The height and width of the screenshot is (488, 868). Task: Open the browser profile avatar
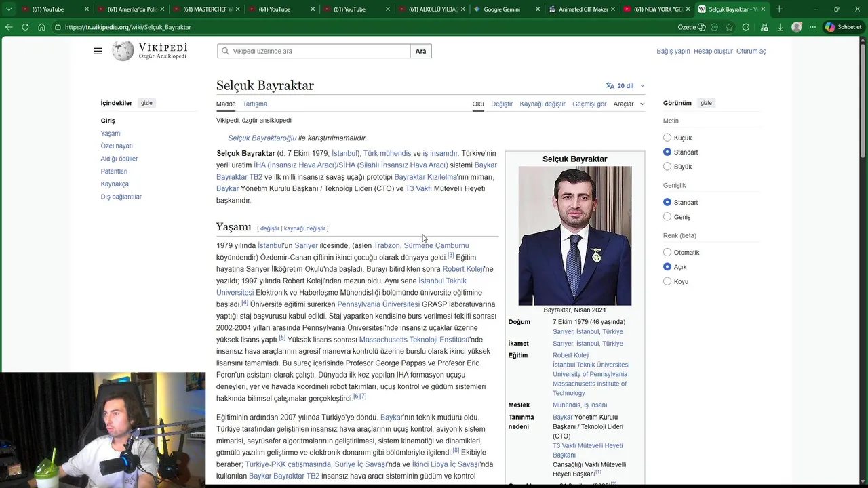pyautogui.click(x=797, y=27)
